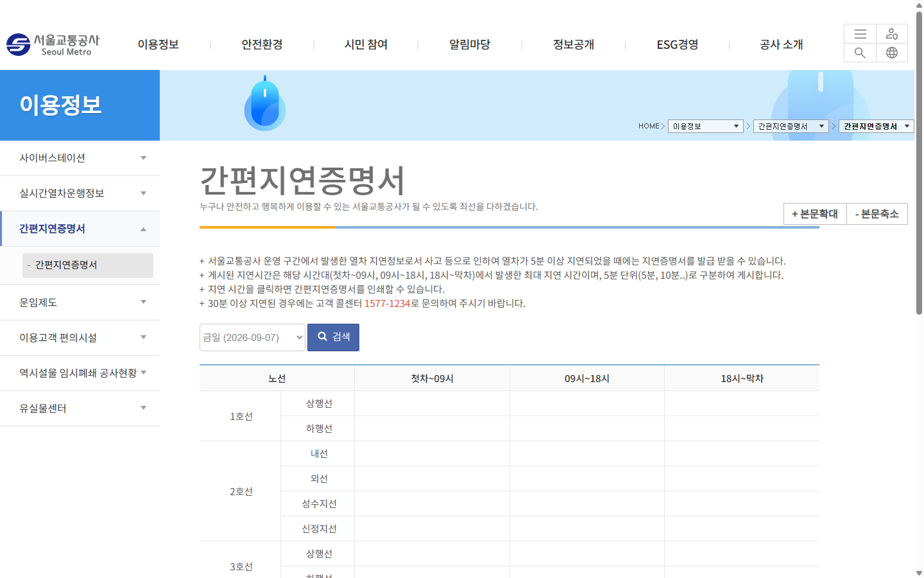Expand 운임제도 sidebar section
924x578 pixels.
[80, 302]
